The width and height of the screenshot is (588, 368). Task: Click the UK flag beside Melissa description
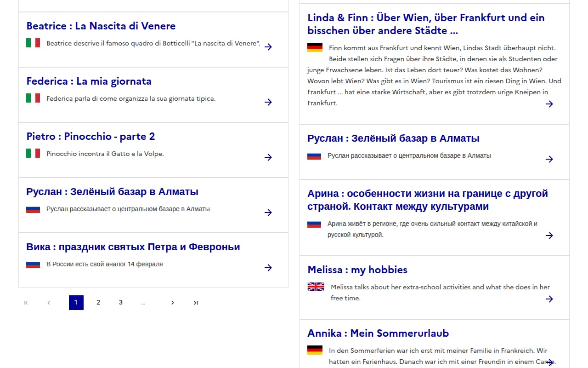pos(316,287)
